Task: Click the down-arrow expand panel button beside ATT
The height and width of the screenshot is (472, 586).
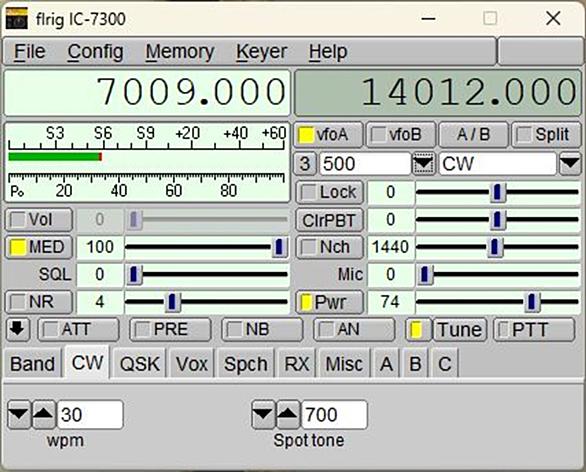Action: click(x=18, y=329)
